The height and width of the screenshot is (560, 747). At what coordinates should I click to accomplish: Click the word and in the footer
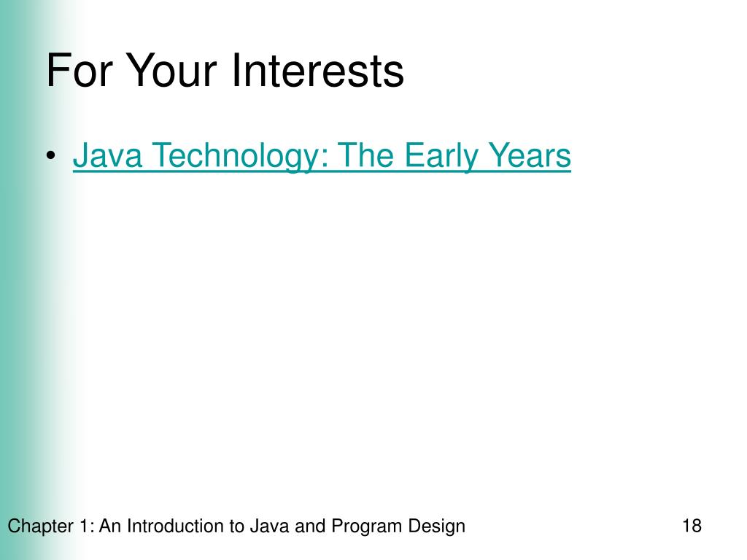[x=311, y=526]
